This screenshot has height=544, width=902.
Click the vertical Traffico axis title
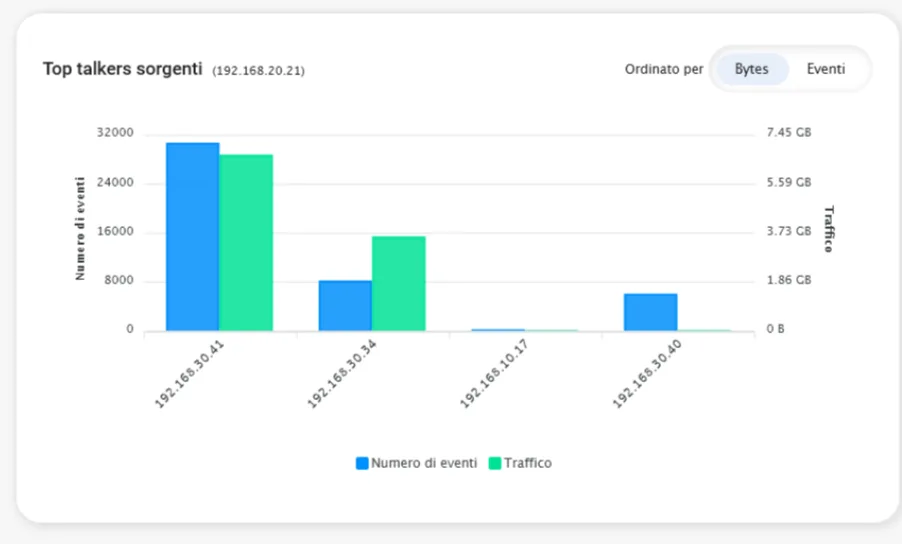[828, 228]
